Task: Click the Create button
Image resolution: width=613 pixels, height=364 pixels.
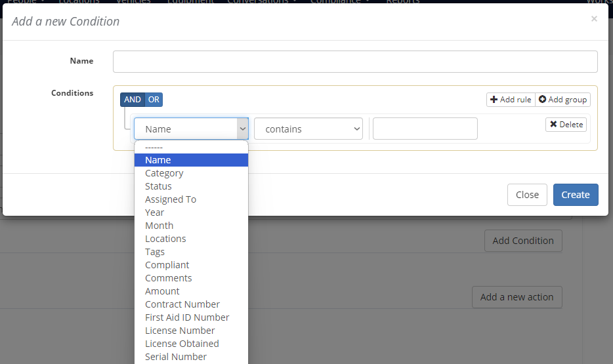Action: point(576,195)
